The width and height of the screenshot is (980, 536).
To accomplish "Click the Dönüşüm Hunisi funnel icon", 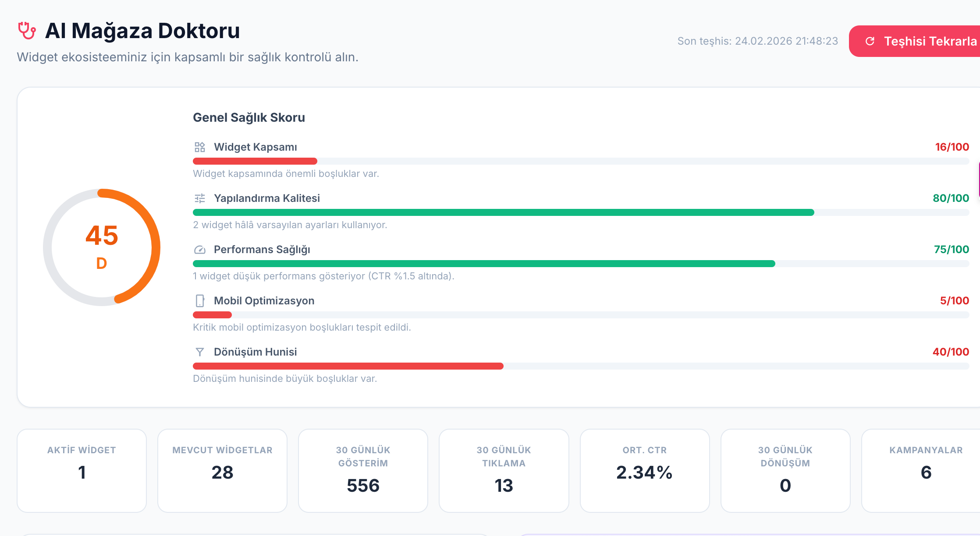I will (x=200, y=352).
